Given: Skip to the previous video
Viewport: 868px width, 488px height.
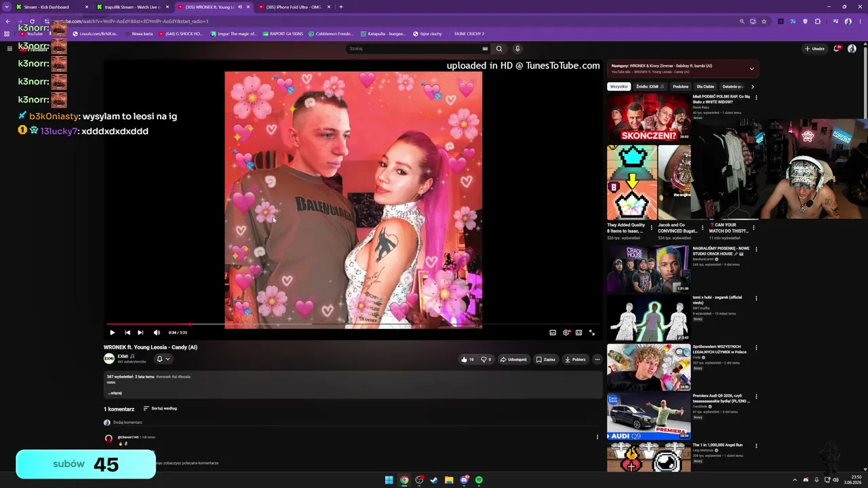Looking at the screenshot, I should 127,332.
